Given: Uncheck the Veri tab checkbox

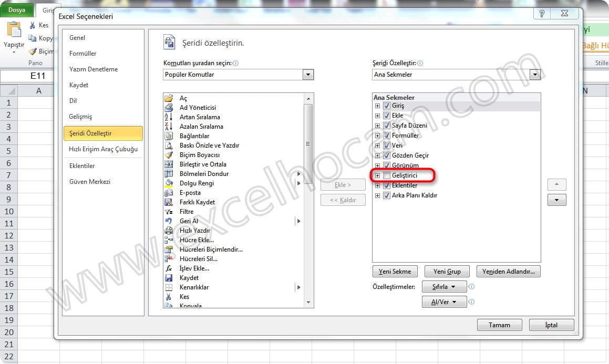Looking at the screenshot, I should tap(386, 145).
